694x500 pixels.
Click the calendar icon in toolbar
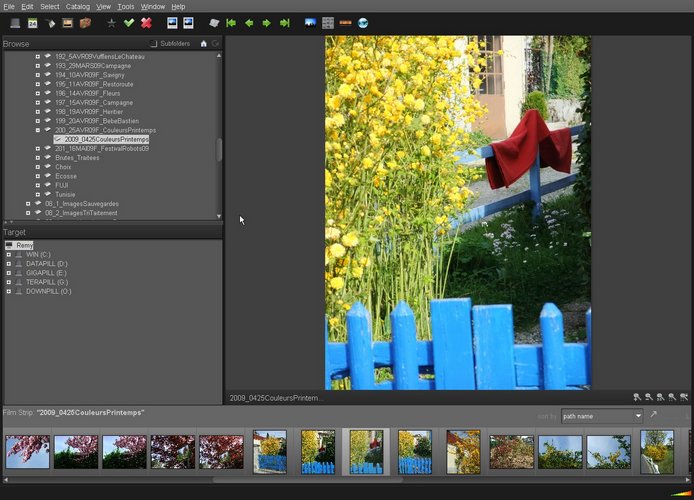[x=32, y=23]
